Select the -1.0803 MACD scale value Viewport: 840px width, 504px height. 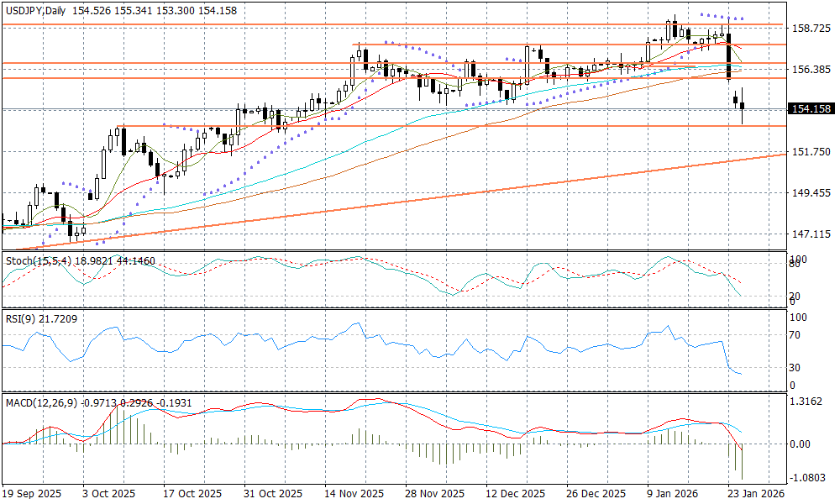pos(808,477)
